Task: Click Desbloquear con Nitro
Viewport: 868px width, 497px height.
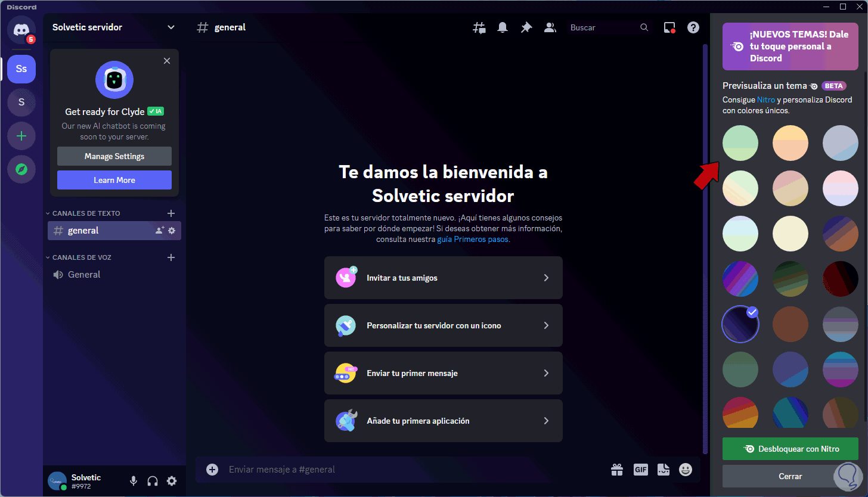Action: tap(790, 449)
